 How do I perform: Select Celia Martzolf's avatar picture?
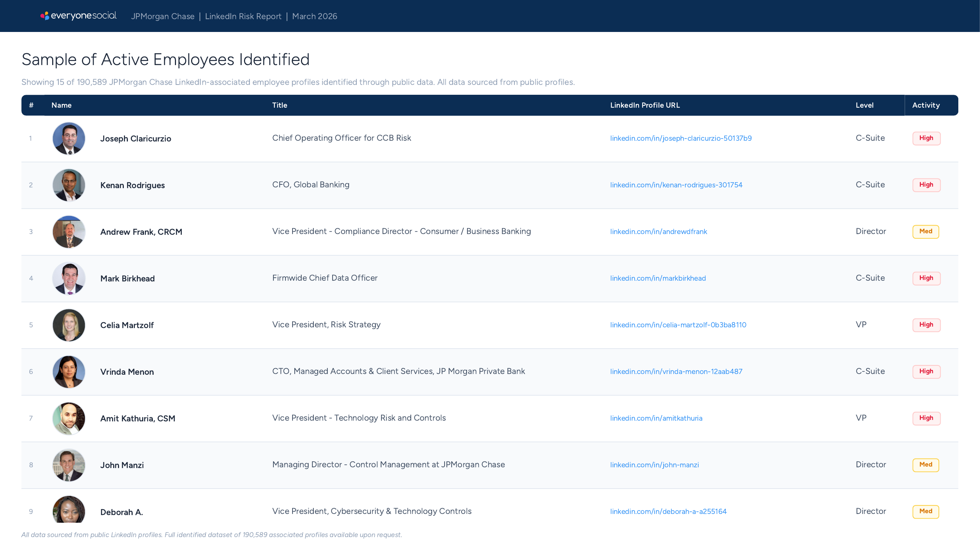tap(69, 325)
